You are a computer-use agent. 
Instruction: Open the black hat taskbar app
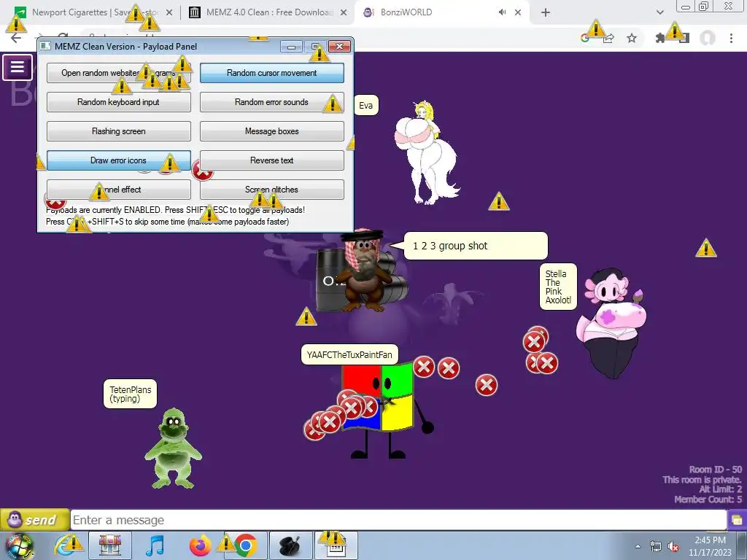coord(290,545)
